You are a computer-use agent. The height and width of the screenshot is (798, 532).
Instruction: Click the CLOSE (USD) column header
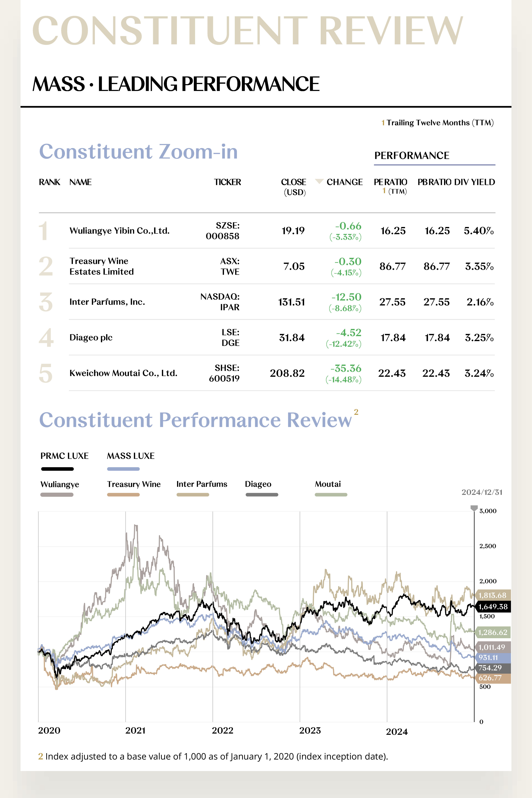[x=294, y=187]
